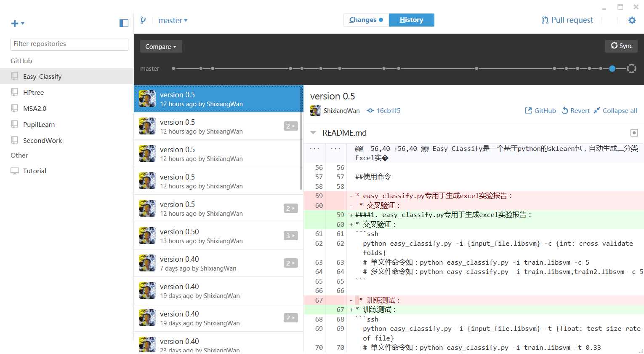
Task: Click the README.md file name
Action: pos(344,133)
